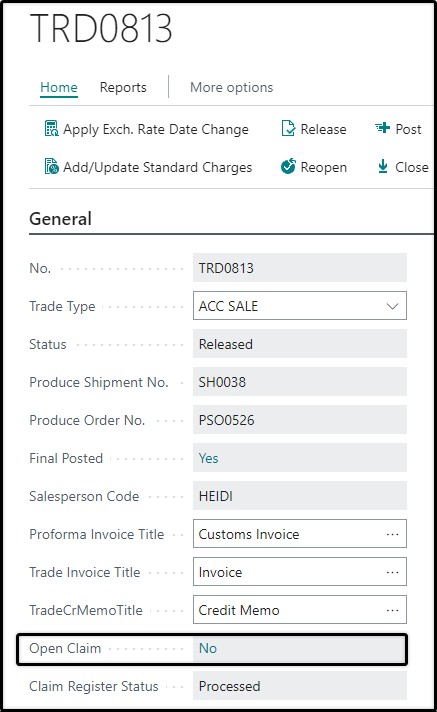
Task: Click the Add/Update Standard Charges icon
Action: click(51, 167)
